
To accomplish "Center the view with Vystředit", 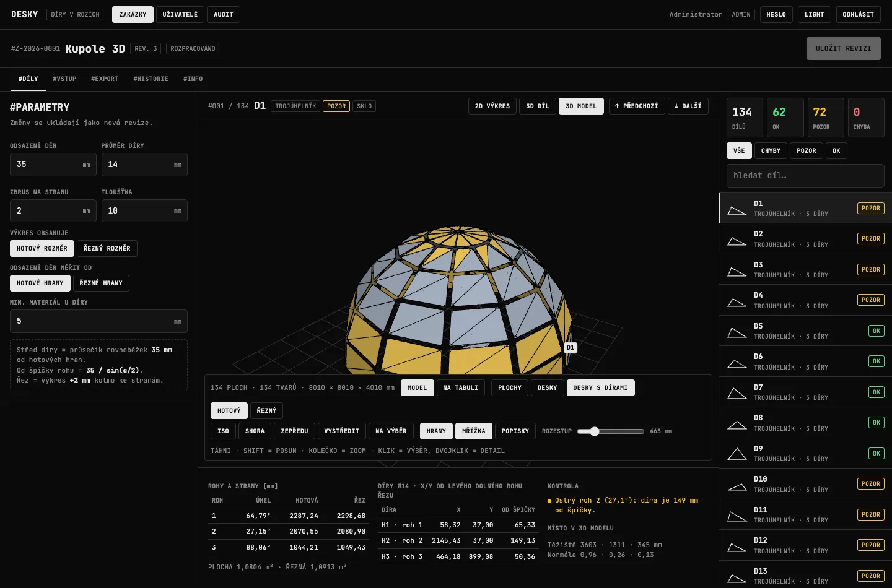I will click(342, 431).
